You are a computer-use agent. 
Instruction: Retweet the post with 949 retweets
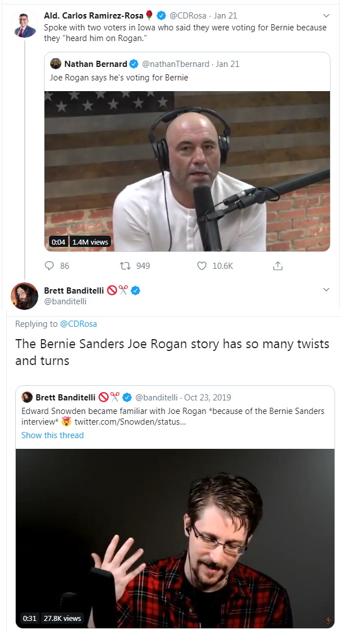127,265
